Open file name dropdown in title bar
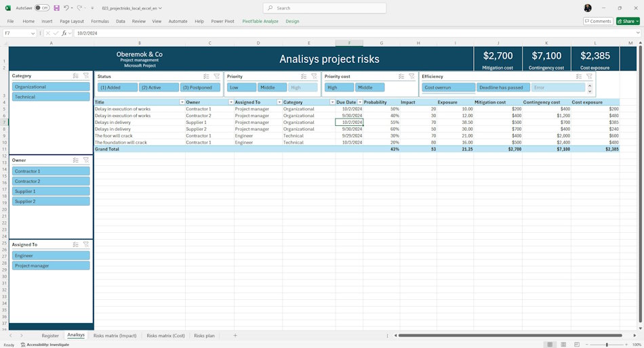The image size is (644, 348). pos(160,8)
